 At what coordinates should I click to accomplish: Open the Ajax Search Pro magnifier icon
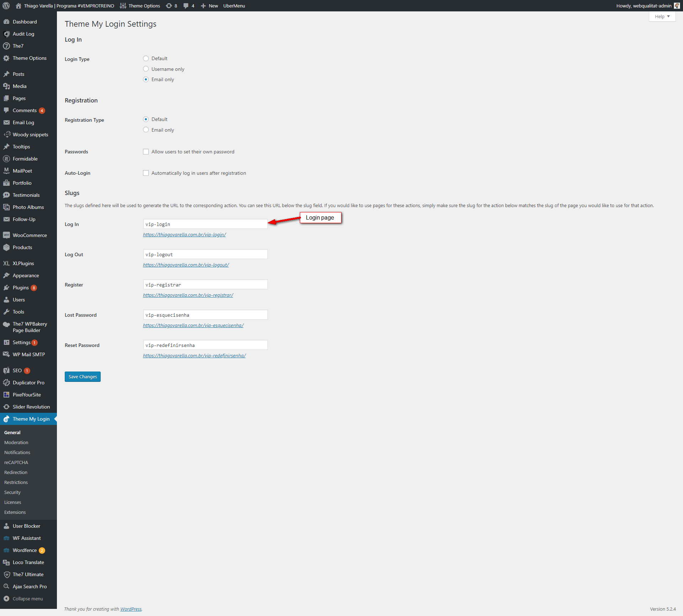6,586
